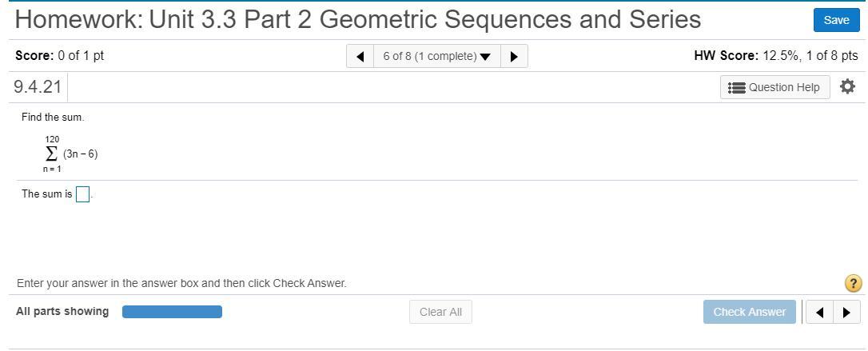Click the bottom-right next arrow

point(846,312)
